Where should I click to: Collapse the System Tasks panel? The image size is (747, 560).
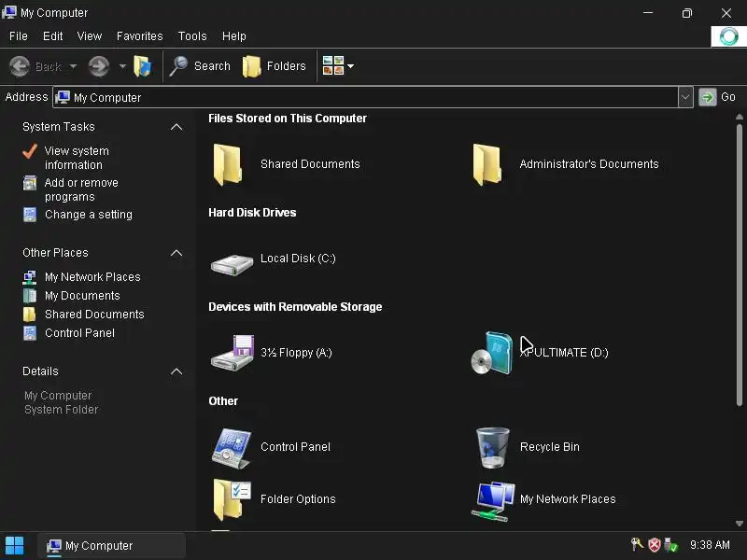176,127
